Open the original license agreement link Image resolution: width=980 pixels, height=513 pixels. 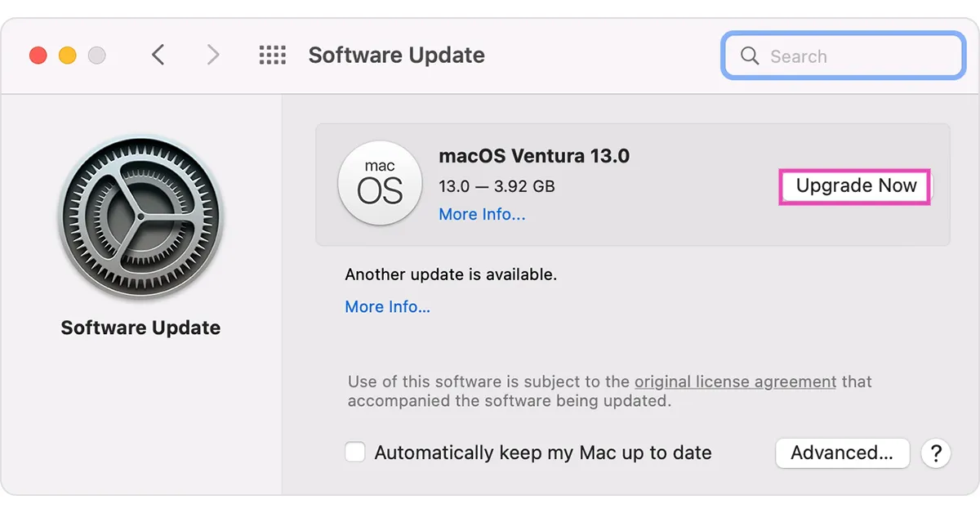(x=735, y=381)
